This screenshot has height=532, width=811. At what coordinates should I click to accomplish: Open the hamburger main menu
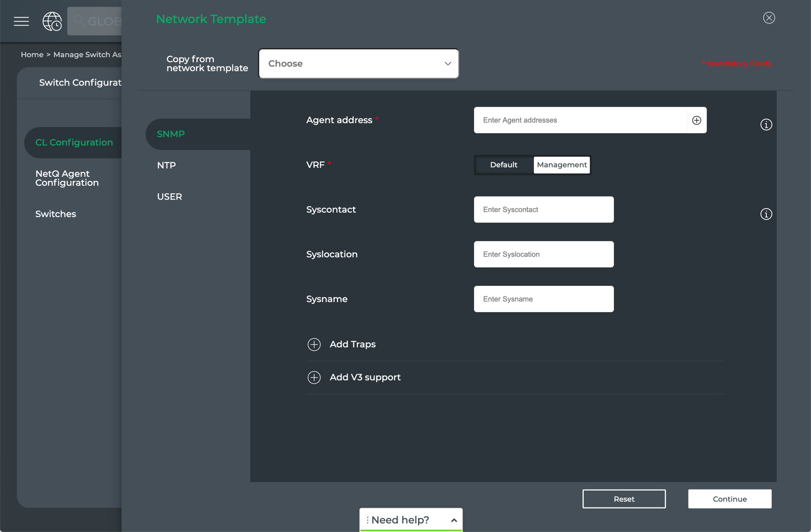tap(21, 21)
